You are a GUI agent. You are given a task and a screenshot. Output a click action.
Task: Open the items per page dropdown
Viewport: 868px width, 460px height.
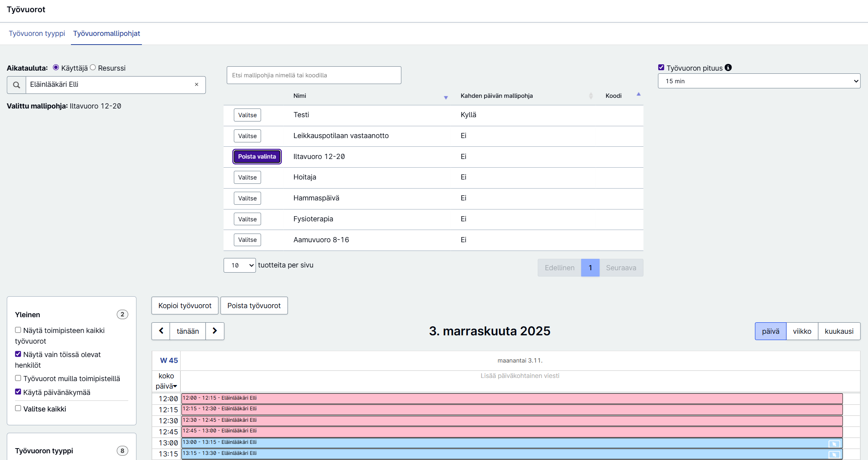click(240, 266)
